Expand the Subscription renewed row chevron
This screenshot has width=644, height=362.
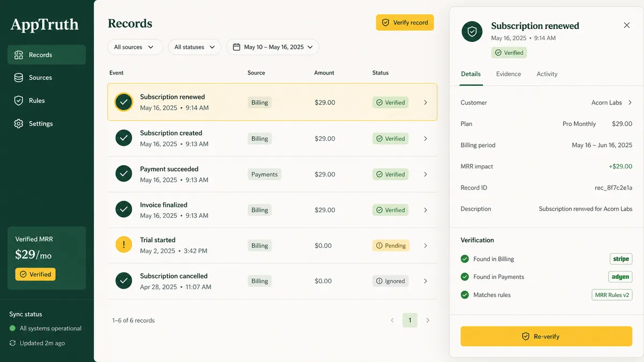(426, 102)
